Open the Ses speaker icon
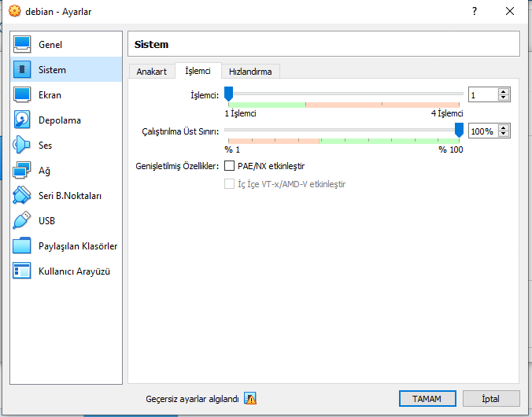This screenshot has width=532, height=417. pyautogui.click(x=21, y=145)
